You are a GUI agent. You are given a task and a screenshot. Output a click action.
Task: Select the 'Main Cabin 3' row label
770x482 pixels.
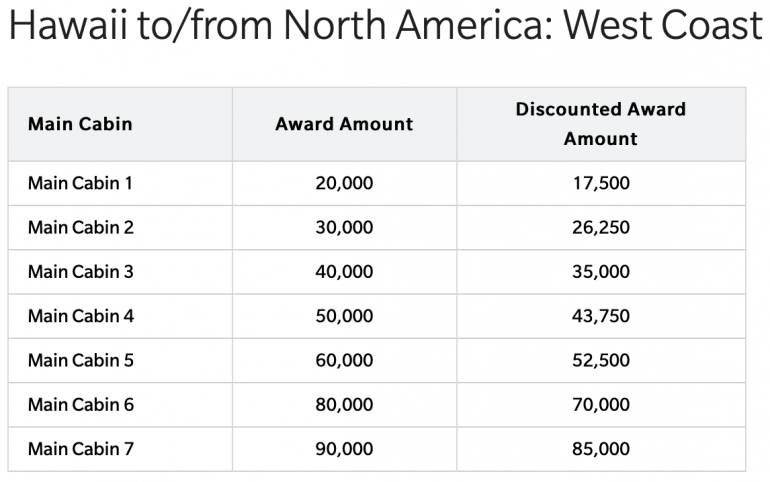pyautogui.click(x=81, y=272)
